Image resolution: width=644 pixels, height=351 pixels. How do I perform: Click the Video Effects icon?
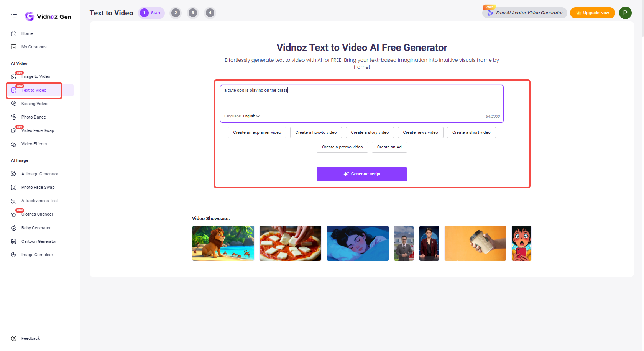pyautogui.click(x=14, y=144)
